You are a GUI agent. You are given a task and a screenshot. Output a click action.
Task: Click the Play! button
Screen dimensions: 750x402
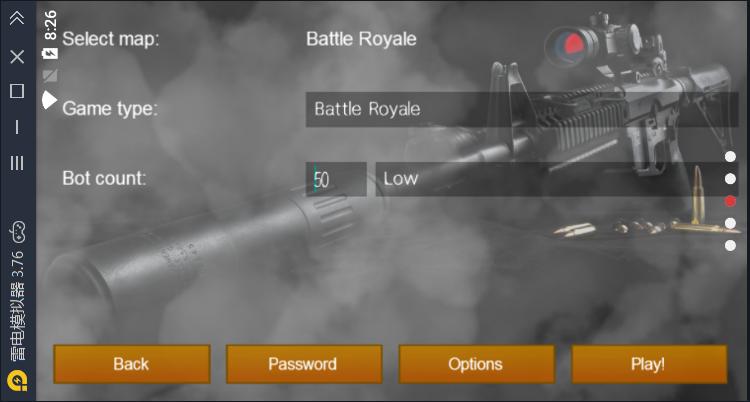(x=649, y=364)
